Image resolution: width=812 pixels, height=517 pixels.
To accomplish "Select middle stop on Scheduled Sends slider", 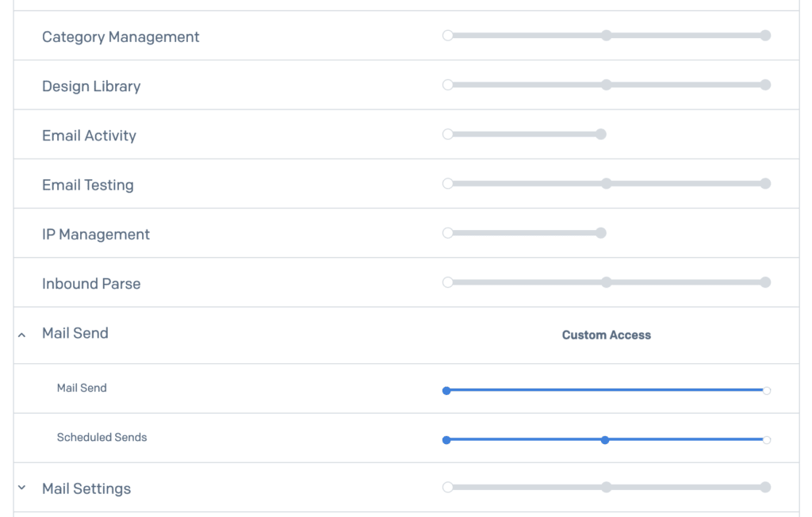I will click(605, 439).
